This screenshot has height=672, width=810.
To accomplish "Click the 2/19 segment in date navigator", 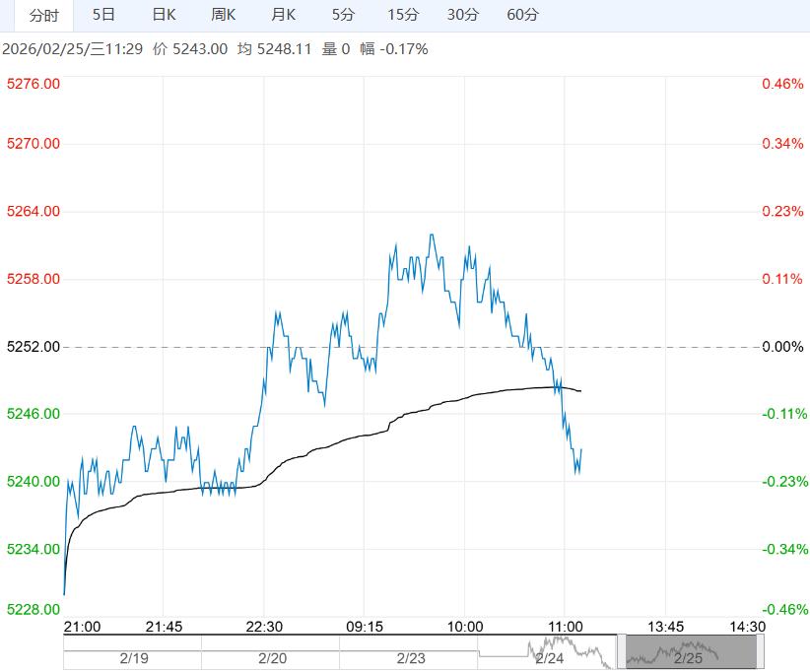I will click(x=132, y=657).
